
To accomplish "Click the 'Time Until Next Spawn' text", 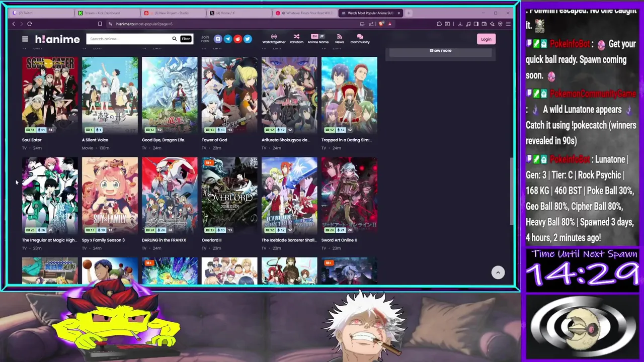I will pyautogui.click(x=584, y=254).
